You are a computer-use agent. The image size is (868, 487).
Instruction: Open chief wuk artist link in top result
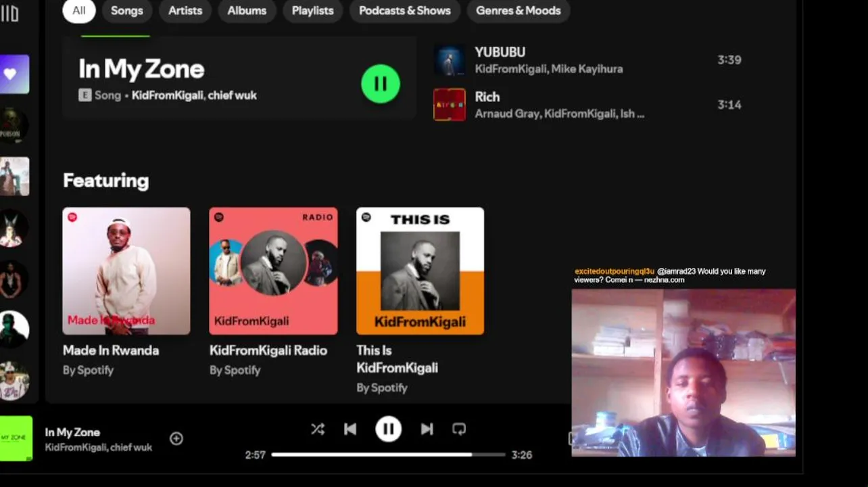pyautogui.click(x=232, y=95)
